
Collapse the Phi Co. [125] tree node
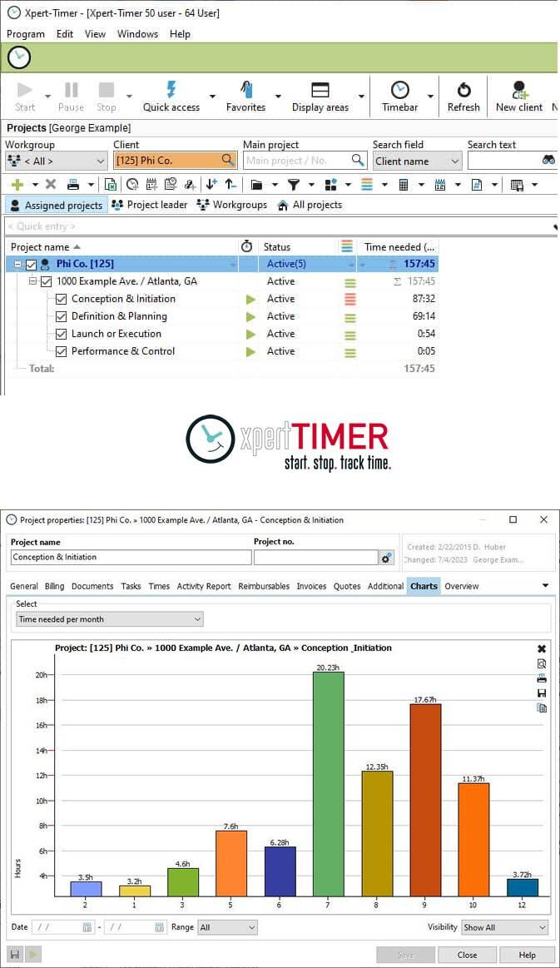point(18,264)
